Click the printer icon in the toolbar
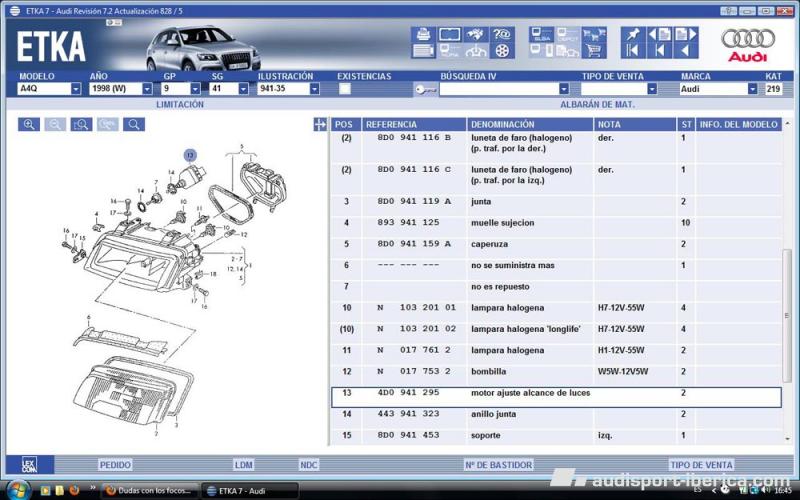The height and width of the screenshot is (500, 800). 423,35
